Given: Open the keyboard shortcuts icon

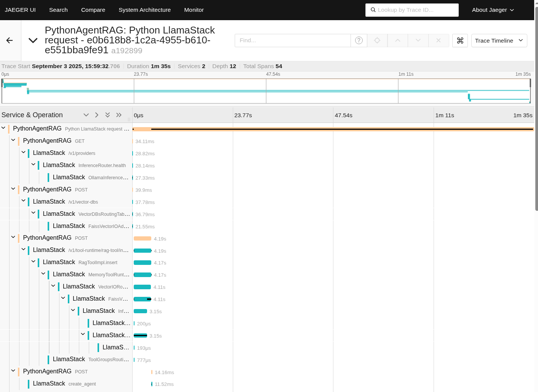Looking at the screenshot, I should pyautogui.click(x=460, y=40).
